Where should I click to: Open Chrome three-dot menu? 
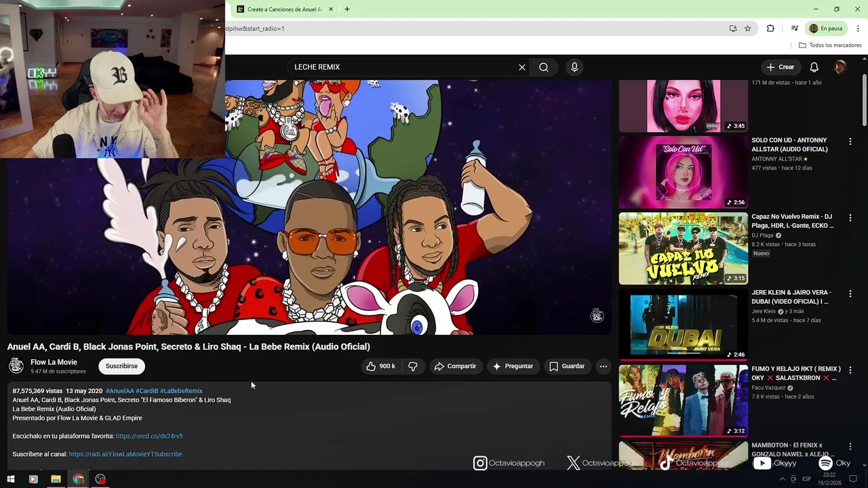858,28
